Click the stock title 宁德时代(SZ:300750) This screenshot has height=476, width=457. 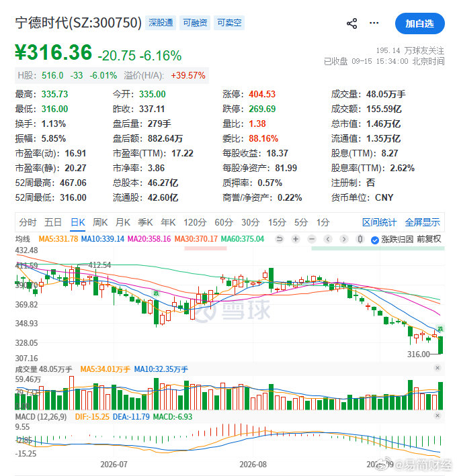(79, 23)
